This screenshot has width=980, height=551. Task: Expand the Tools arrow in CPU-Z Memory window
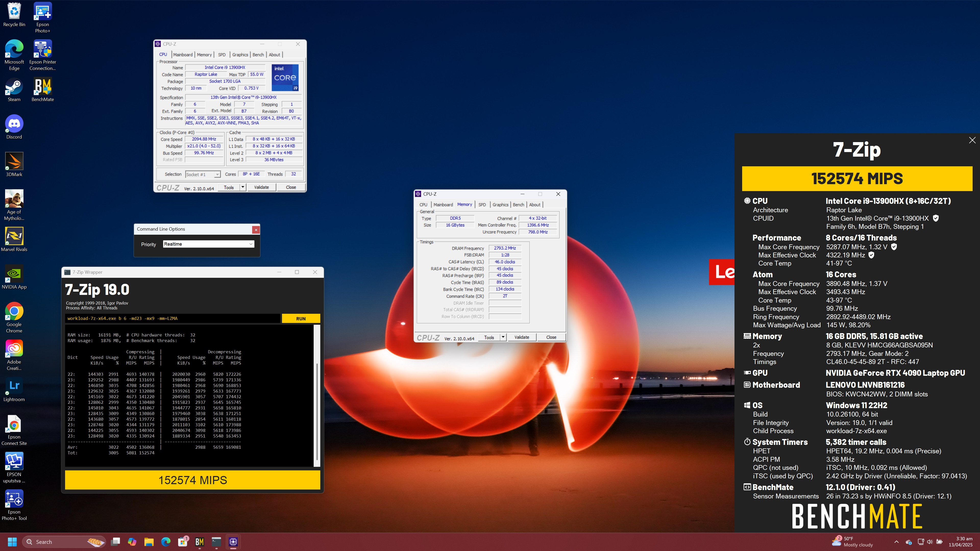(503, 337)
